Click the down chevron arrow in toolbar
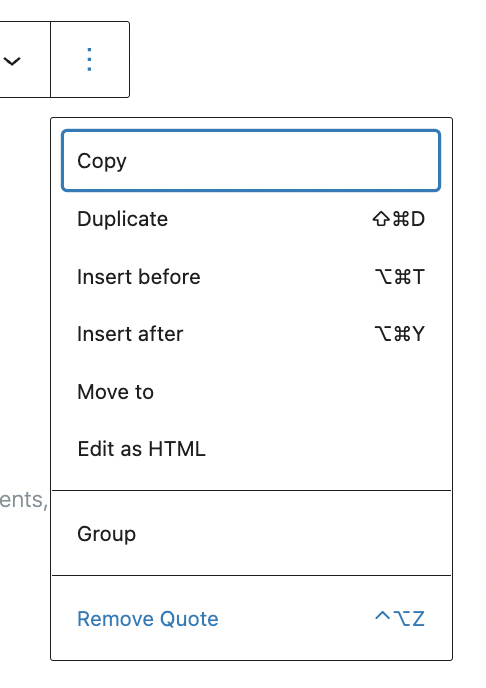The height and width of the screenshot is (688, 486). (x=12, y=61)
